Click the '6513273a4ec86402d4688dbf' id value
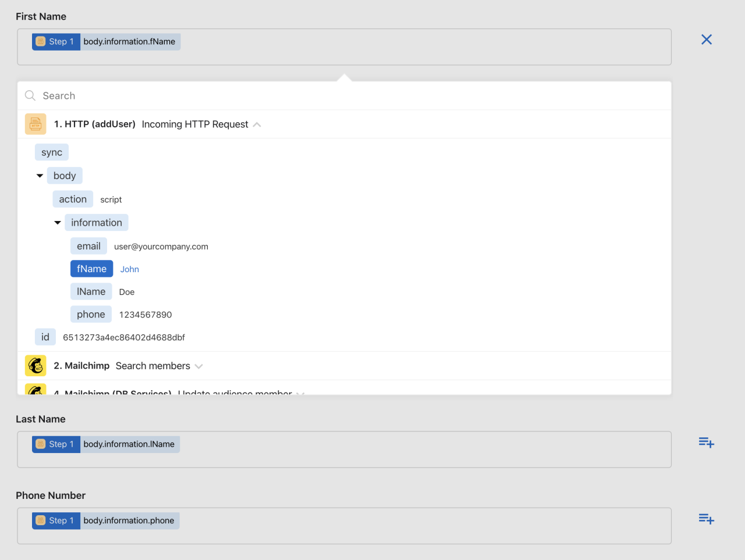Screen dimensions: 745x560 tap(124, 337)
